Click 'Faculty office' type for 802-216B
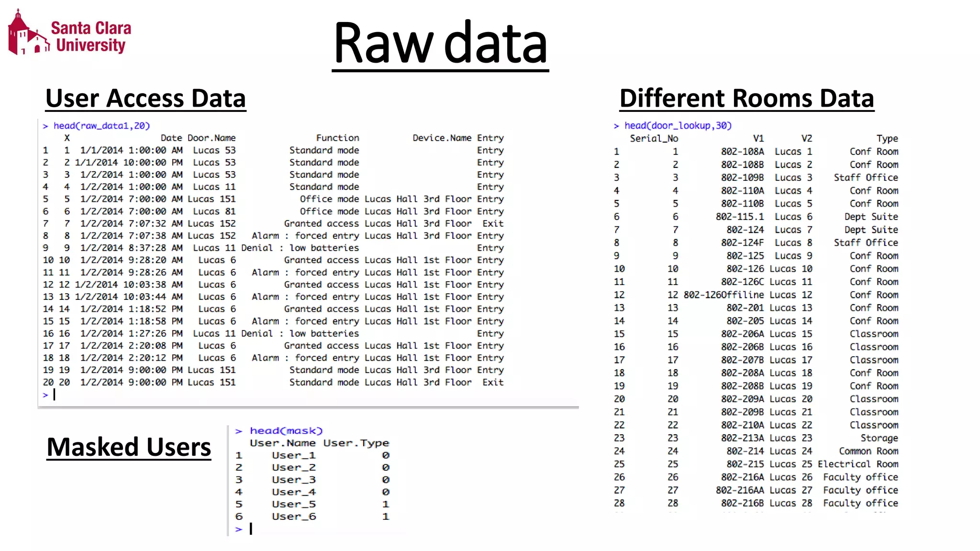Viewport: 980px width, 551px height. [861, 503]
